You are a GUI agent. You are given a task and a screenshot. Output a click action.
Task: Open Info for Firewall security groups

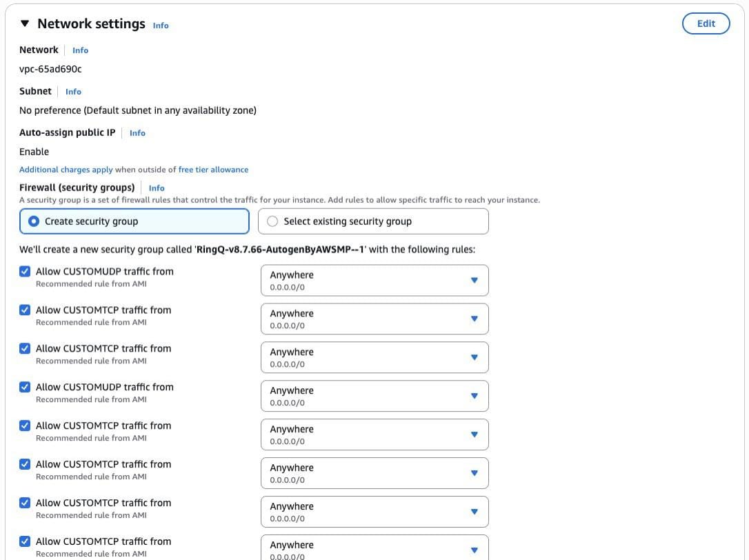click(x=157, y=188)
